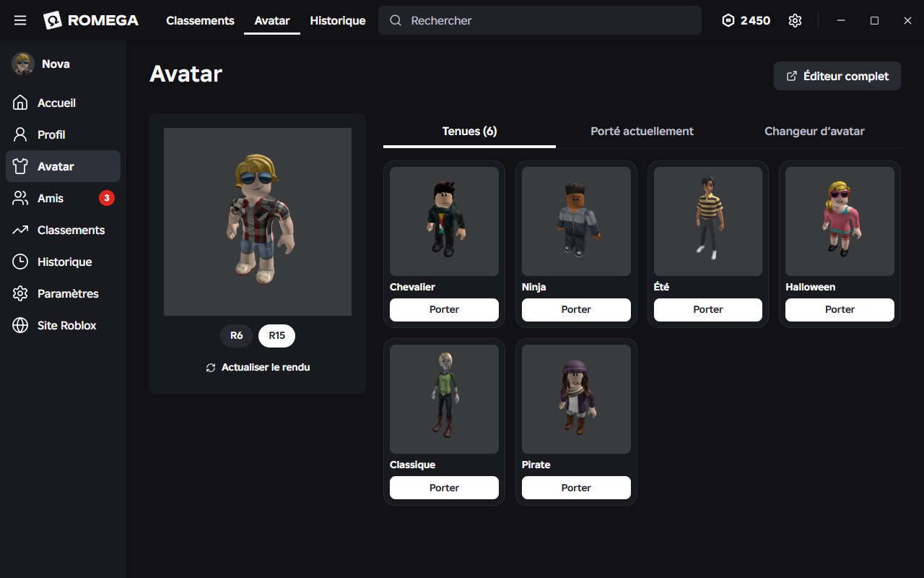Click the Profil person icon
Screen dimensions: 924x578
pos(20,134)
